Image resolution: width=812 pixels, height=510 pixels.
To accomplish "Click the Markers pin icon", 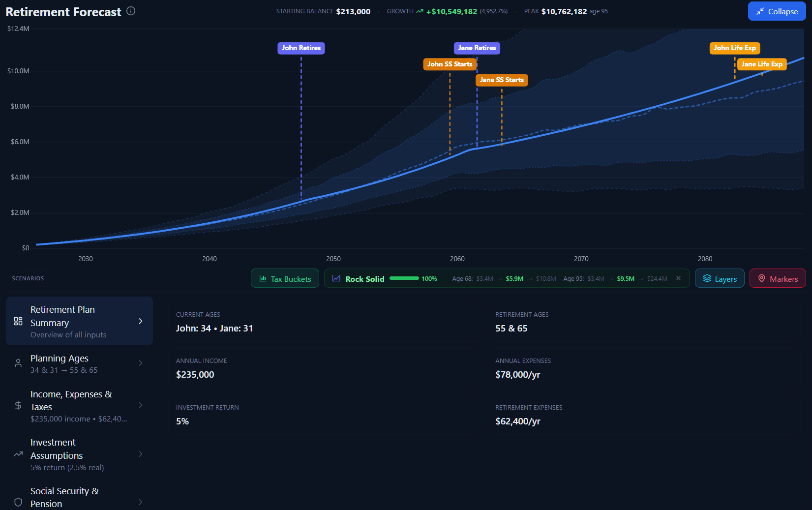I will (x=762, y=278).
